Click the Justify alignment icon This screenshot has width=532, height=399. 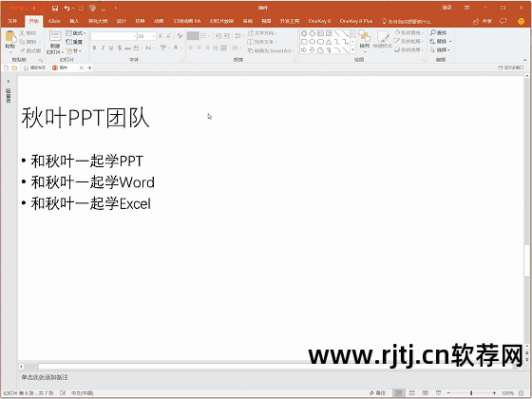pos(216,48)
